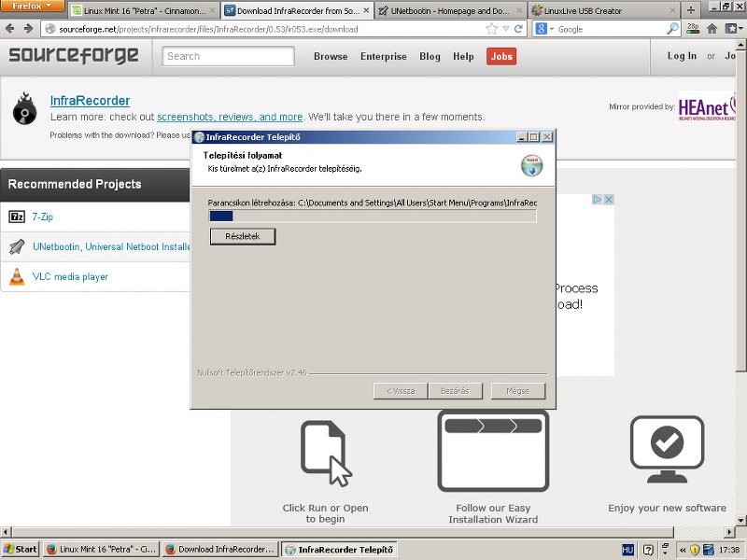Viewport: 747px width, 560px height.
Task: Open the VLC media player link
Action: click(x=70, y=276)
